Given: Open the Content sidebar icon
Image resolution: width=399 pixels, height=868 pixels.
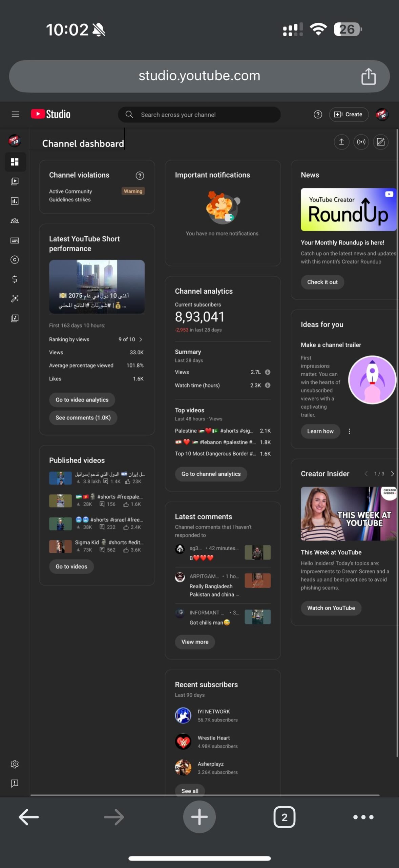Looking at the screenshot, I should 15,181.
